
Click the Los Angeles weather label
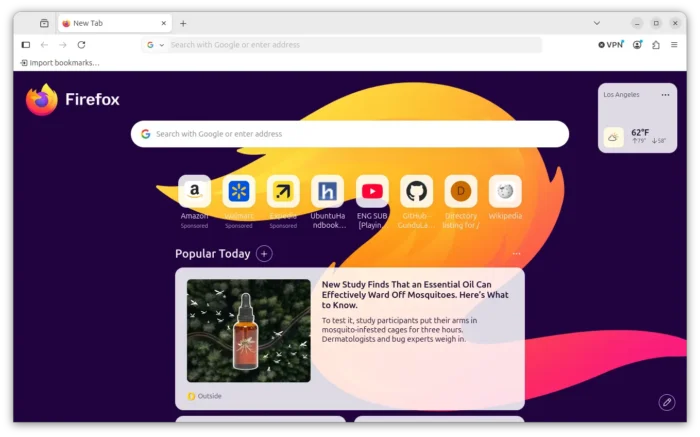(621, 95)
